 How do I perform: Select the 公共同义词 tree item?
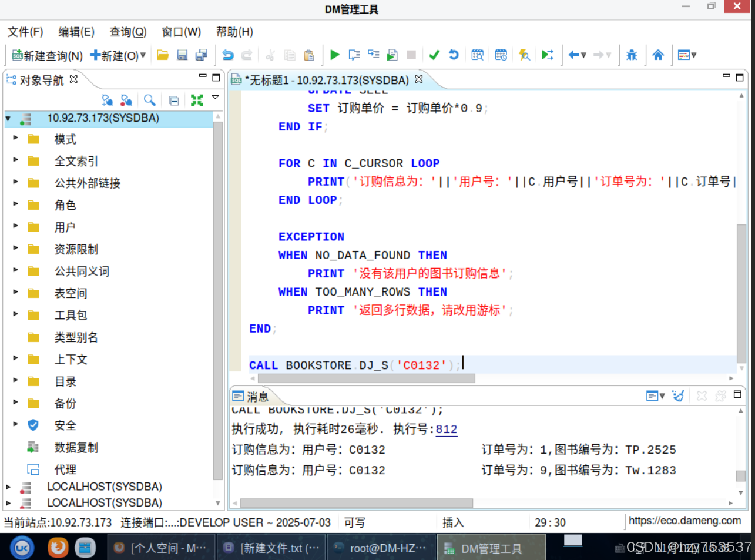pos(82,271)
